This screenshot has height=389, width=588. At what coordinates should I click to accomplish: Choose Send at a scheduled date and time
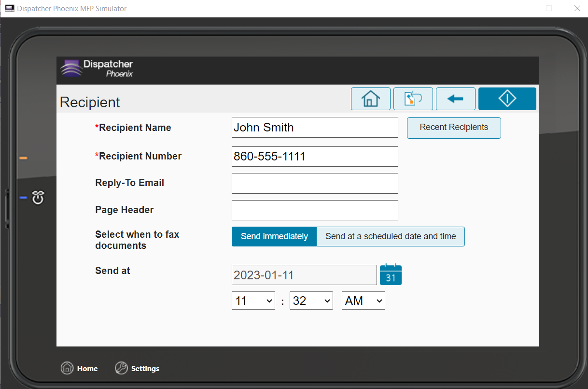(391, 236)
